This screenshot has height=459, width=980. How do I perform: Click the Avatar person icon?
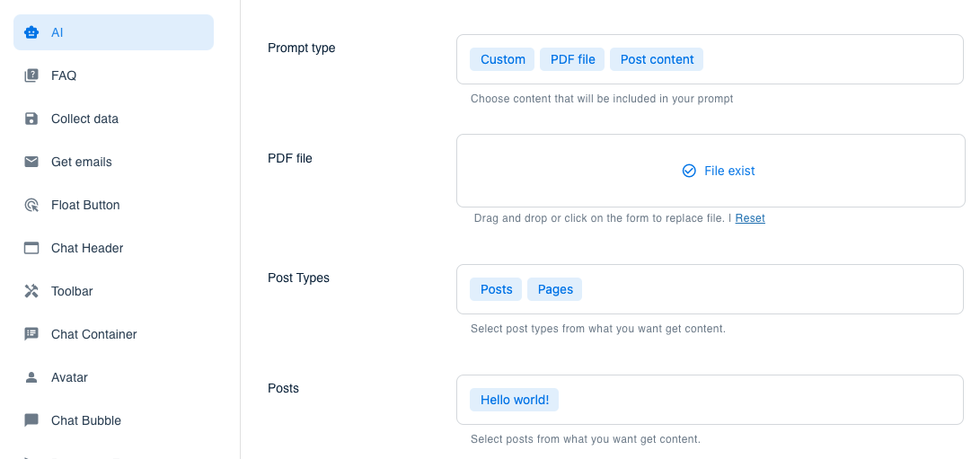point(31,377)
